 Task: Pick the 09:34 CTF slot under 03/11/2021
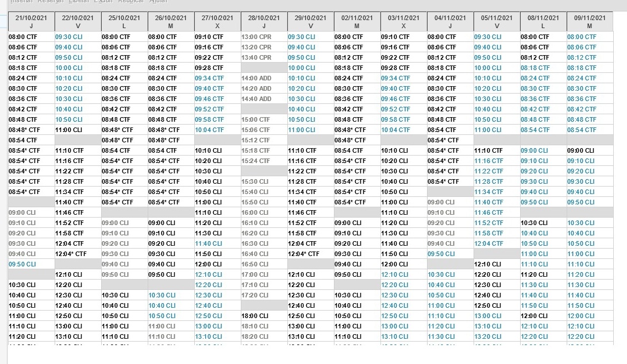click(404, 78)
